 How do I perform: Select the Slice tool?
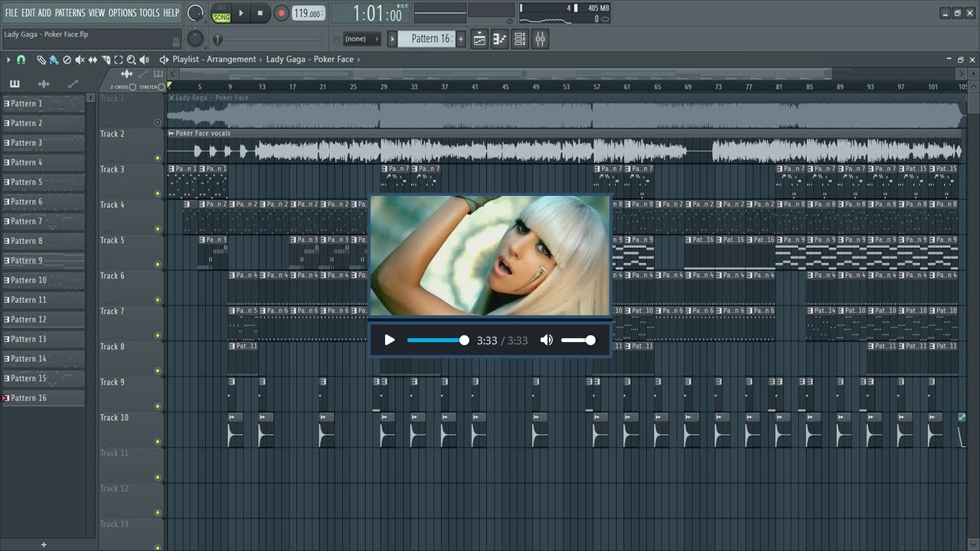point(106,60)
